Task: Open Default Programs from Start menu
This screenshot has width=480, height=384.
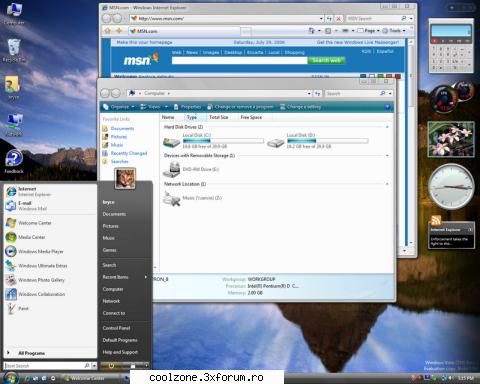Action: point(120,340)
